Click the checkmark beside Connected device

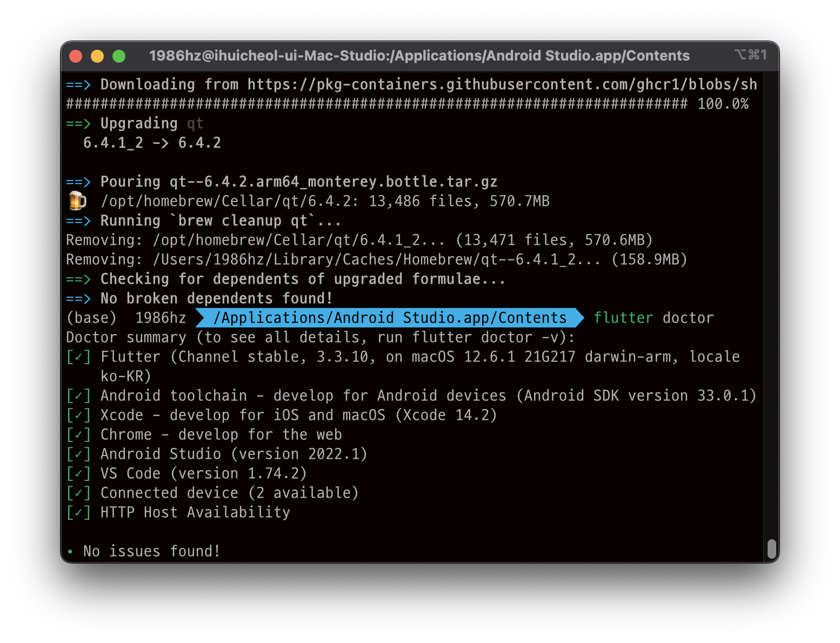click(78, 493)
